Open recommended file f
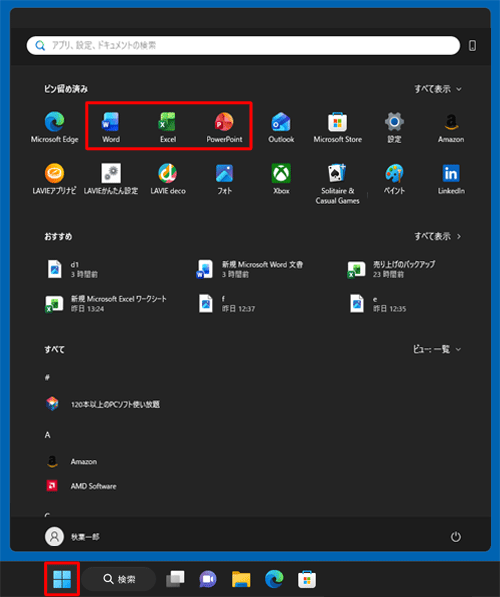The height and width of the screenshot is (597, 500). pos(227,303)
